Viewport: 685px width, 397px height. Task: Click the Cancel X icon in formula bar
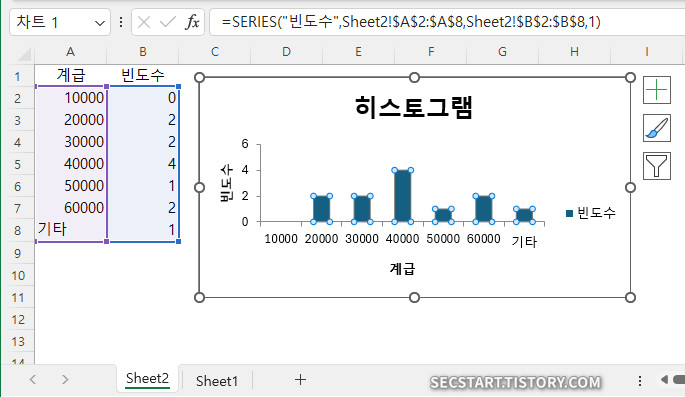coord(144,22)
